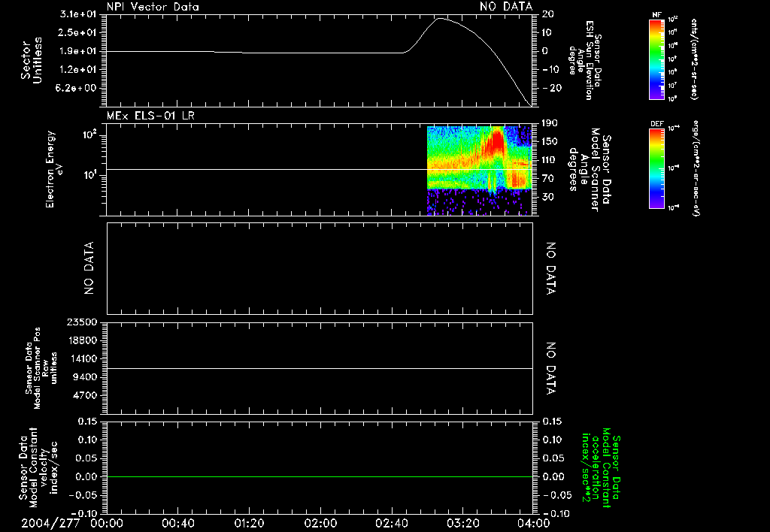The height and width of the screenshot is (532, 770).
Task: Click the NF color scale bar
Action: [x=656, y=59]
